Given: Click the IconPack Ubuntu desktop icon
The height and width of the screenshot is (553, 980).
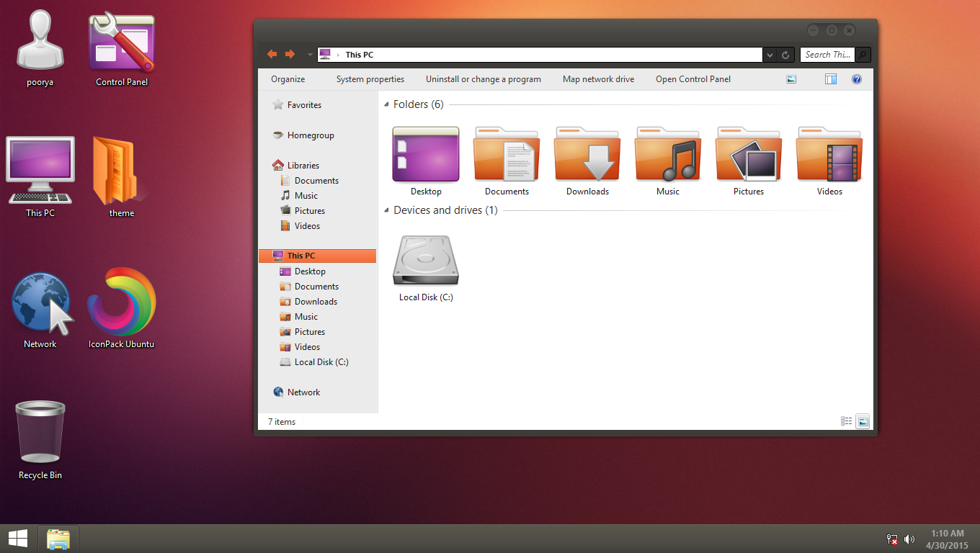Looking at the screenshot, I should pyautogui.click(x=121, y=302).
